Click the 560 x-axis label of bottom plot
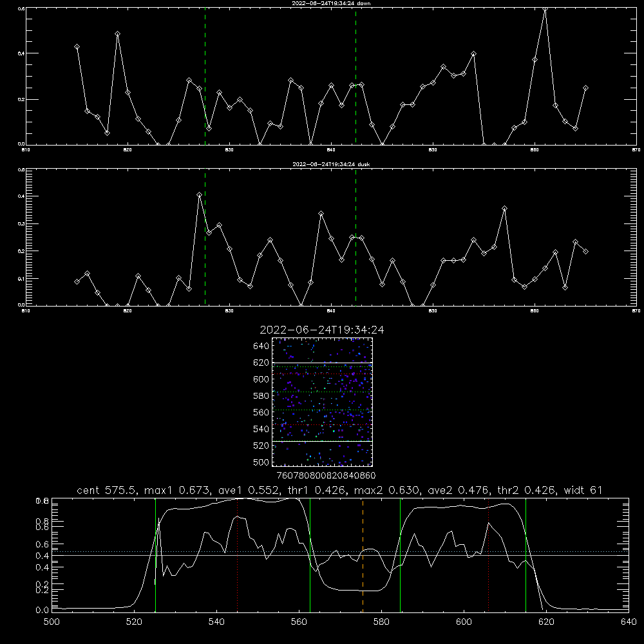 299,621
